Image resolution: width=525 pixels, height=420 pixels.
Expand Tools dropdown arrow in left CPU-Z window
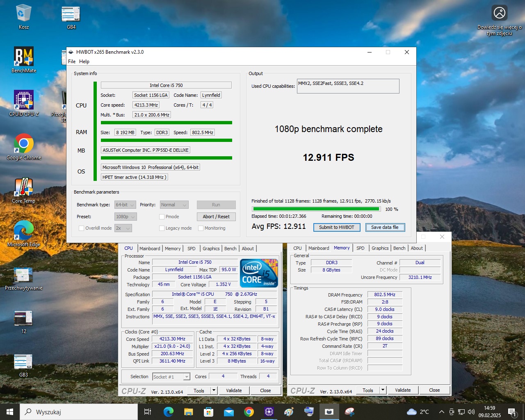coord(214,390)
